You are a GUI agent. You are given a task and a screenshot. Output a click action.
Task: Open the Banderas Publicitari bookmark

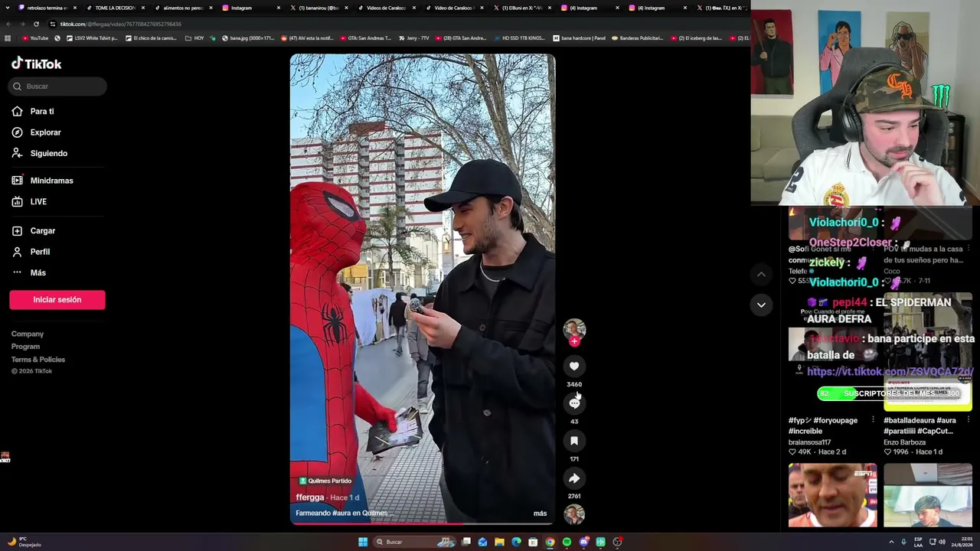tap(637, 38)
